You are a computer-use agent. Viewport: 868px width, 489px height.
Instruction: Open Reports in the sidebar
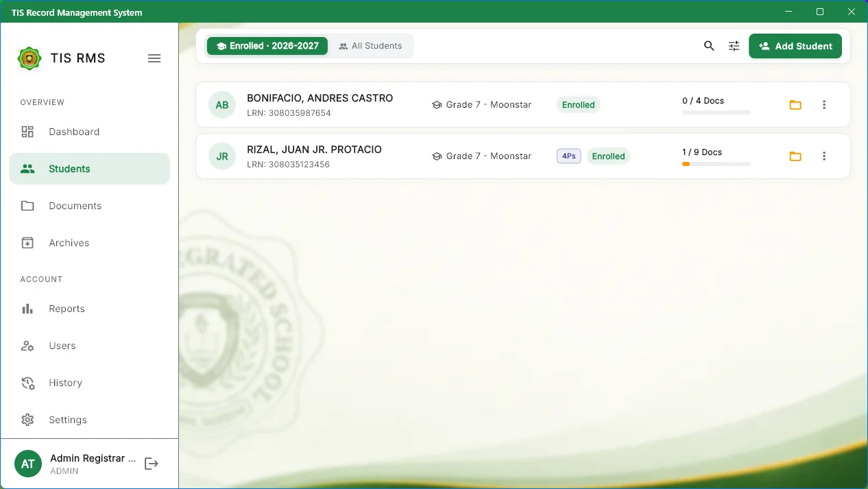click(89, 309)
